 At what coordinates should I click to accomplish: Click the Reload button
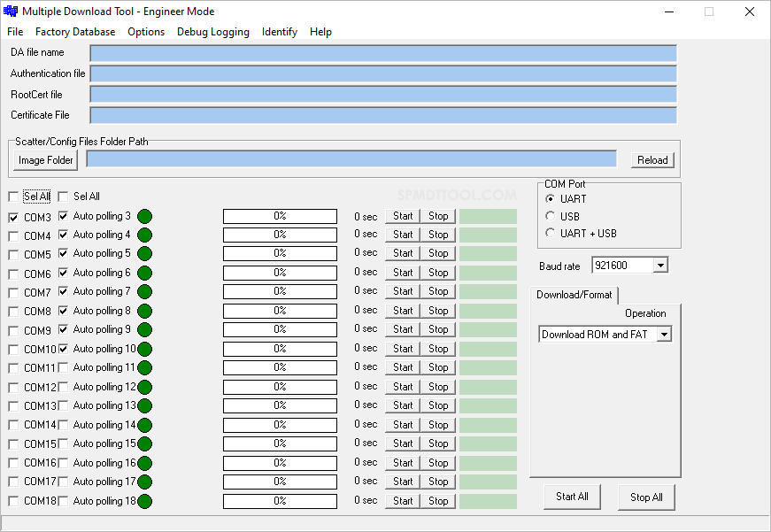point(652,160)
